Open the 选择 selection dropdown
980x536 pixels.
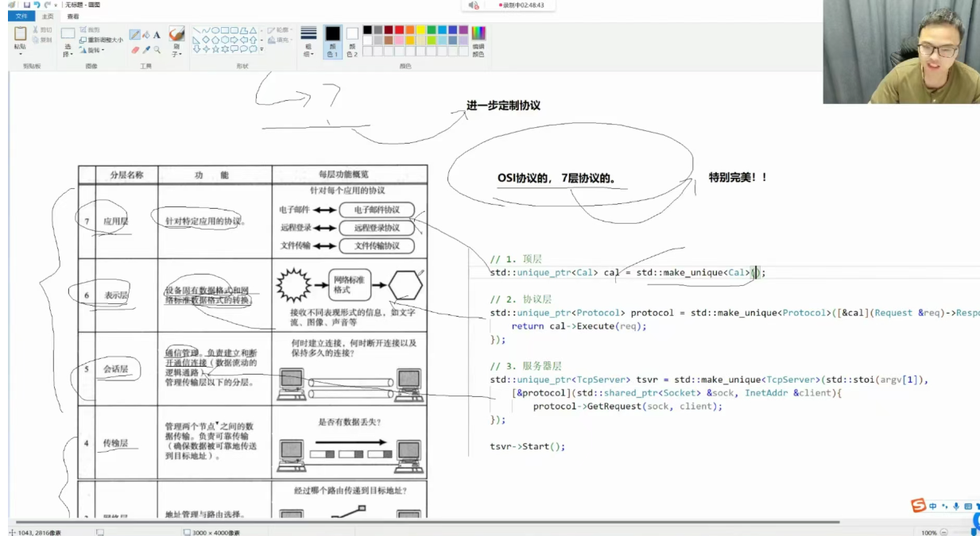[x=68, y=50]
